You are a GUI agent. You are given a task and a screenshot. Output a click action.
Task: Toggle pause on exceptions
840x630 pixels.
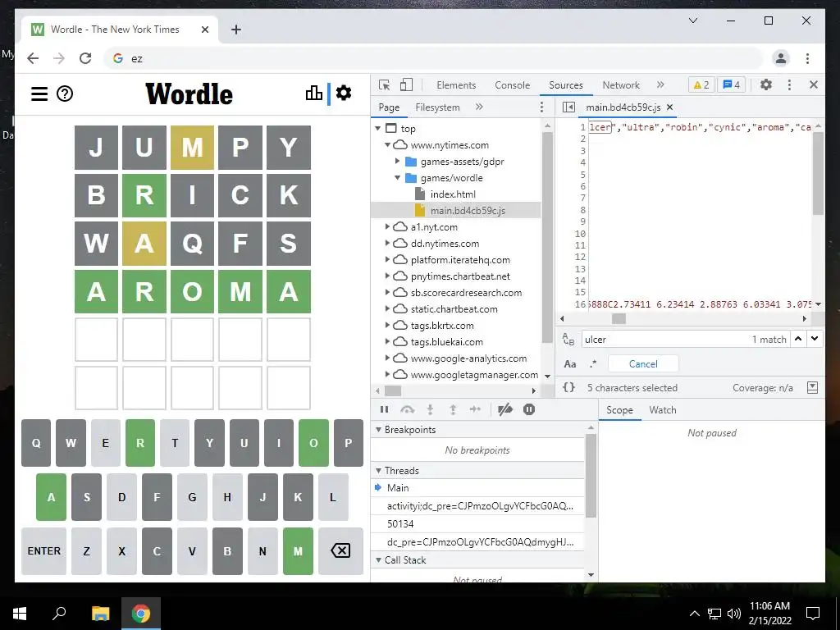tap(529, 410)
